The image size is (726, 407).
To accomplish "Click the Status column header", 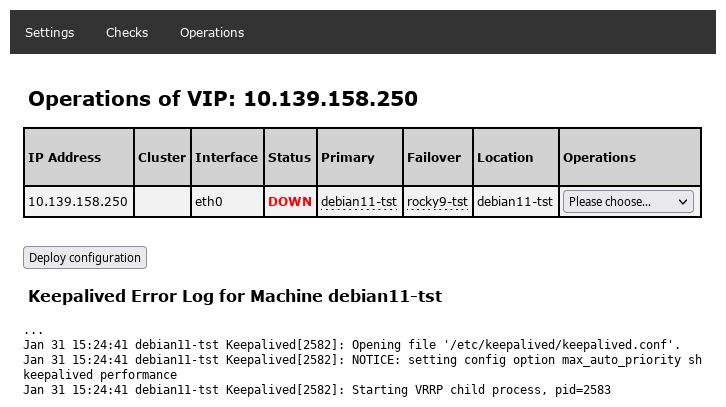I will 290,157.
